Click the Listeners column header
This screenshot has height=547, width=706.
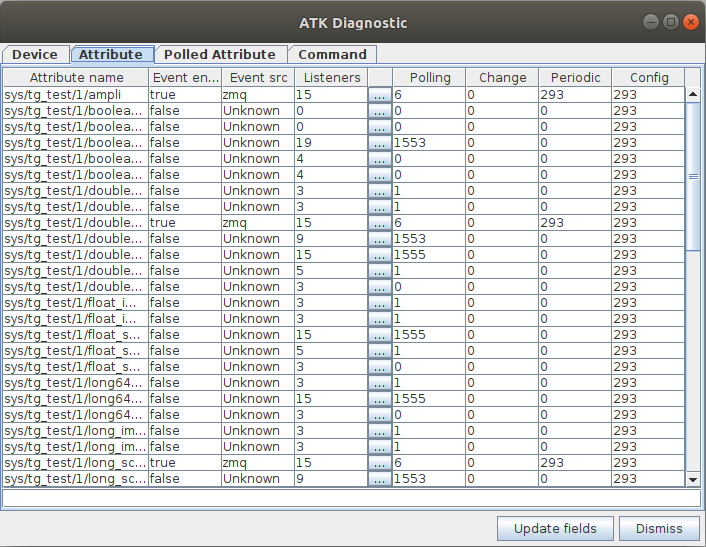click(x=331, y=77)
